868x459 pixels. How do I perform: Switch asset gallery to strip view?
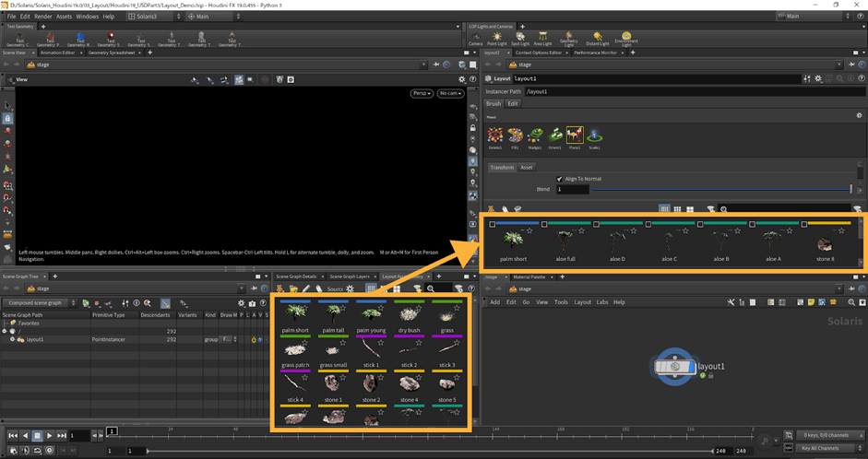(664, 209)
